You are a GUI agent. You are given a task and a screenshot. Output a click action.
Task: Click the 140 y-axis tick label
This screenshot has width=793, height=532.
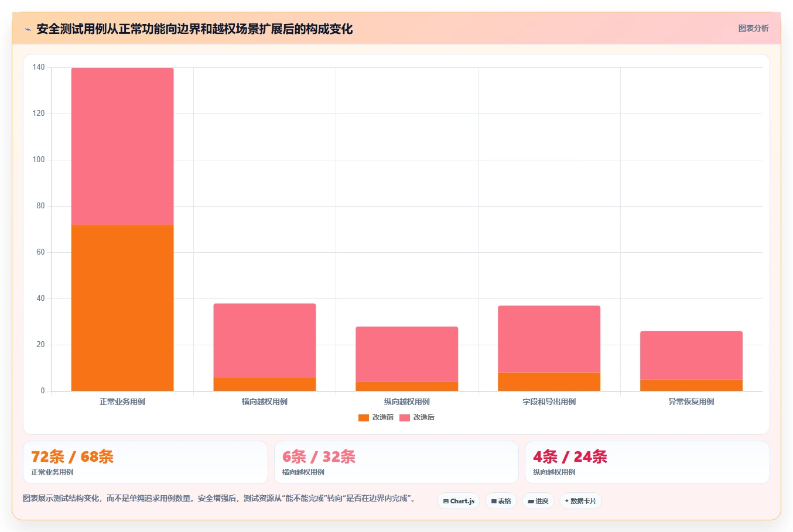click(39, 67)
